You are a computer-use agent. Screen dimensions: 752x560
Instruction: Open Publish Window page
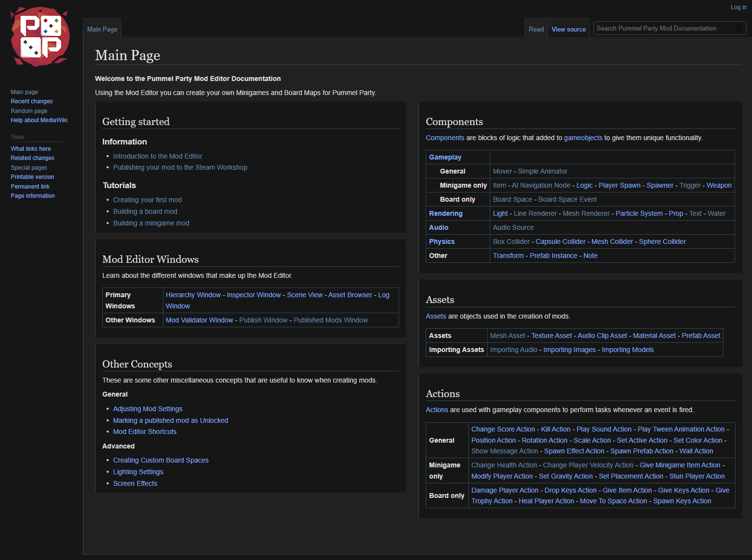coord(264,320)
